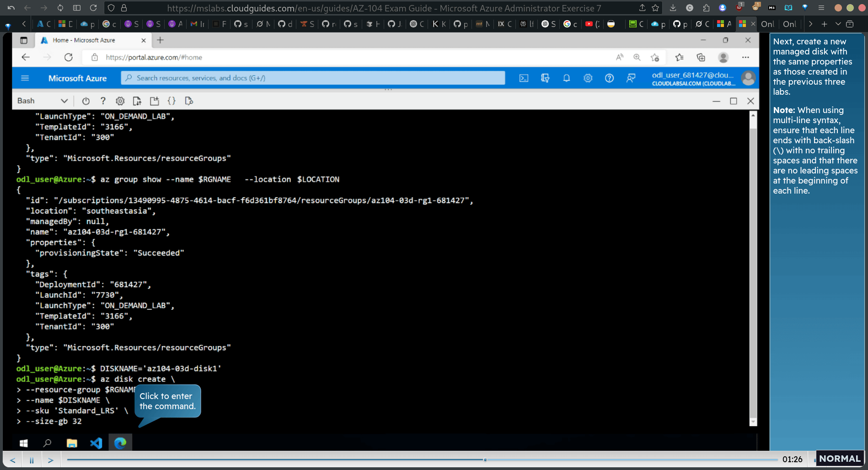Open Cloud Shell from Azure header
Screen dimensions: 868x470
pos(524,78)
